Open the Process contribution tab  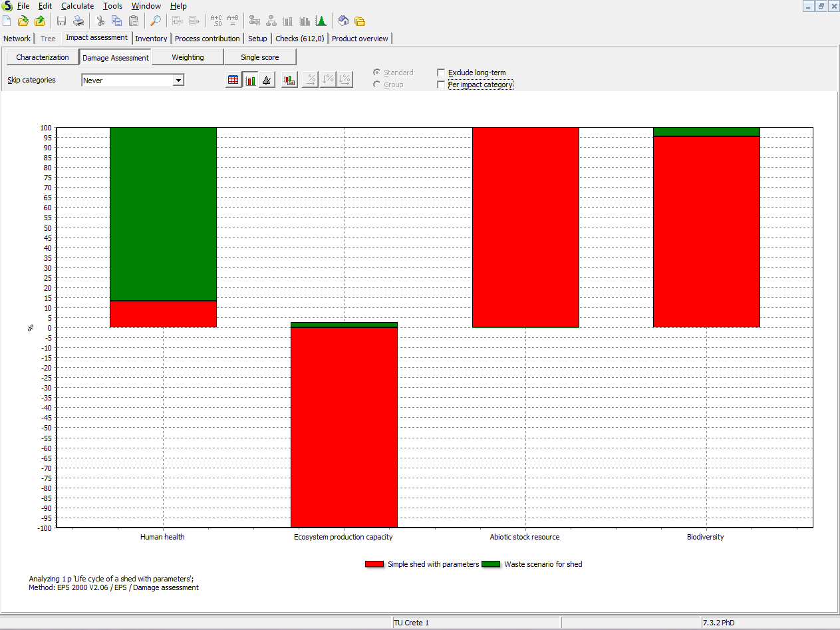208,39
